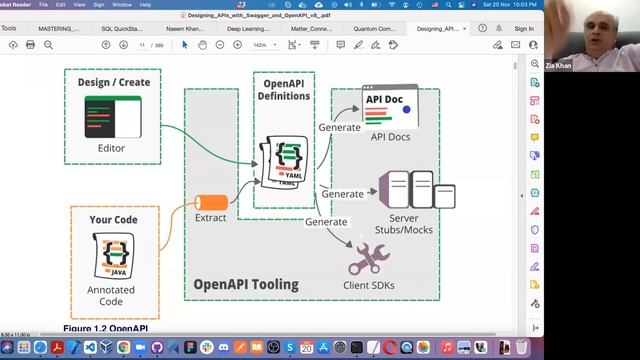Viewport: 640px width, 360px height.
Task: Switch to the MASTERING document tab
Action: (58, 29)
